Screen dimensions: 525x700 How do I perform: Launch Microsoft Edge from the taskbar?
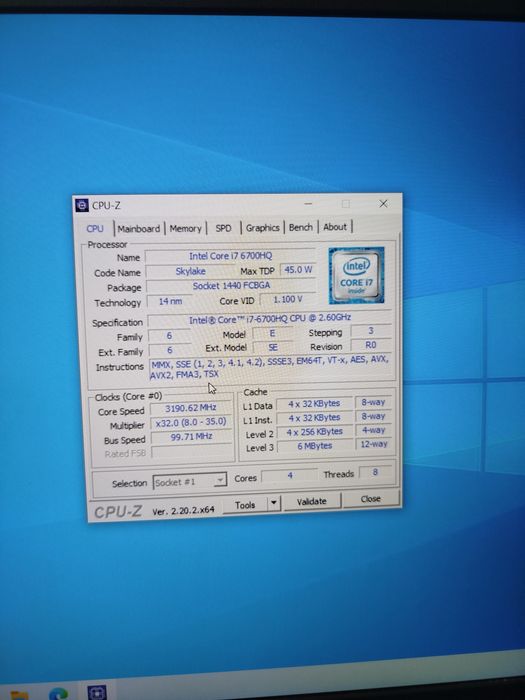click(x=58, y=694)
